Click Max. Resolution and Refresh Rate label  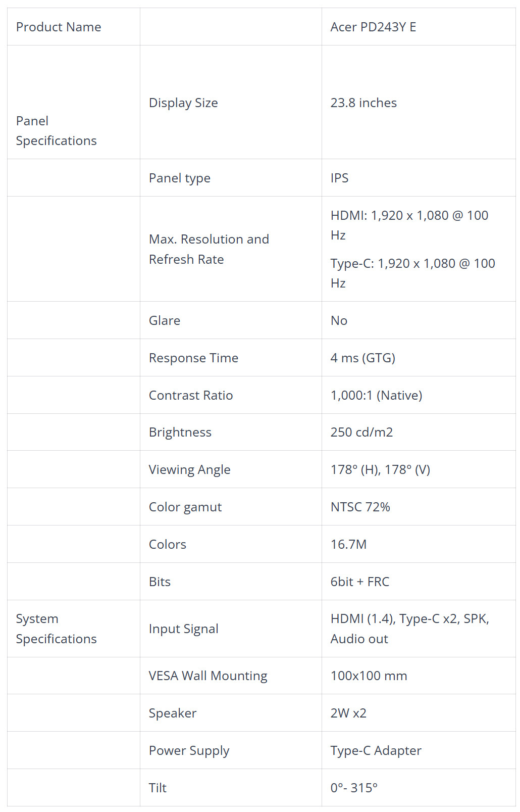point(209,249)
